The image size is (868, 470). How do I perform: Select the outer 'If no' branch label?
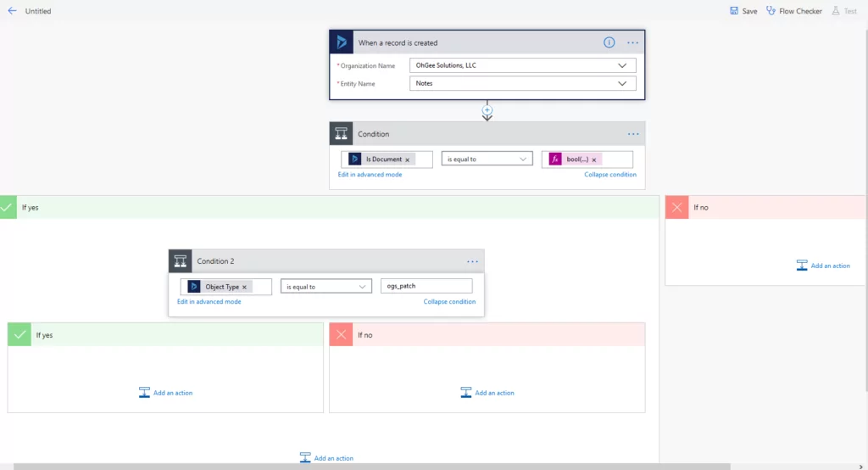click(x=701, y=207)
